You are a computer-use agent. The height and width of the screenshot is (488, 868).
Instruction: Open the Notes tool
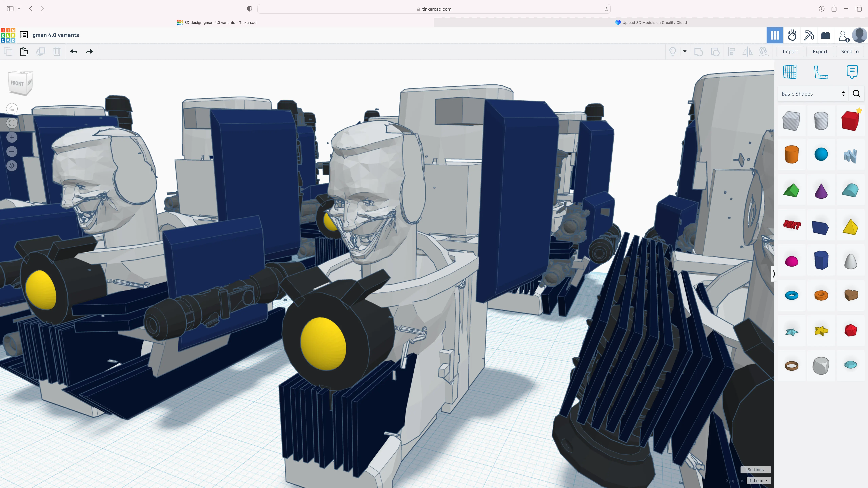pos(852,72)
